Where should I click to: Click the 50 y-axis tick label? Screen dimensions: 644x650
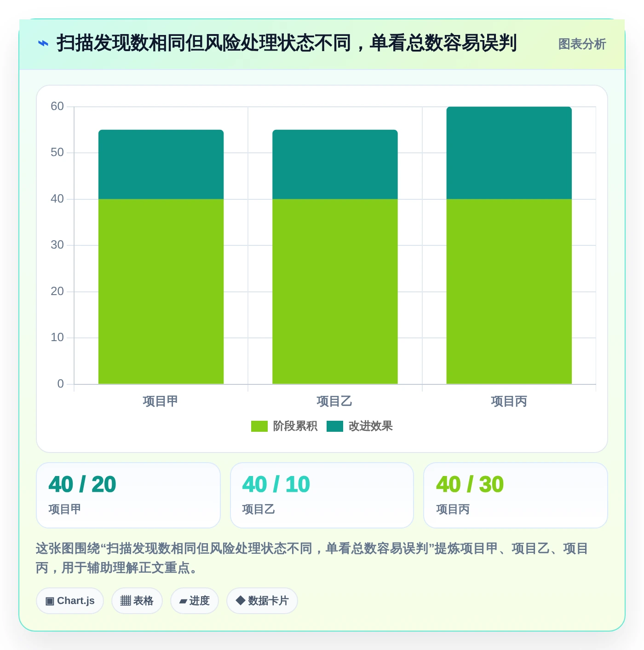point(57,152)
